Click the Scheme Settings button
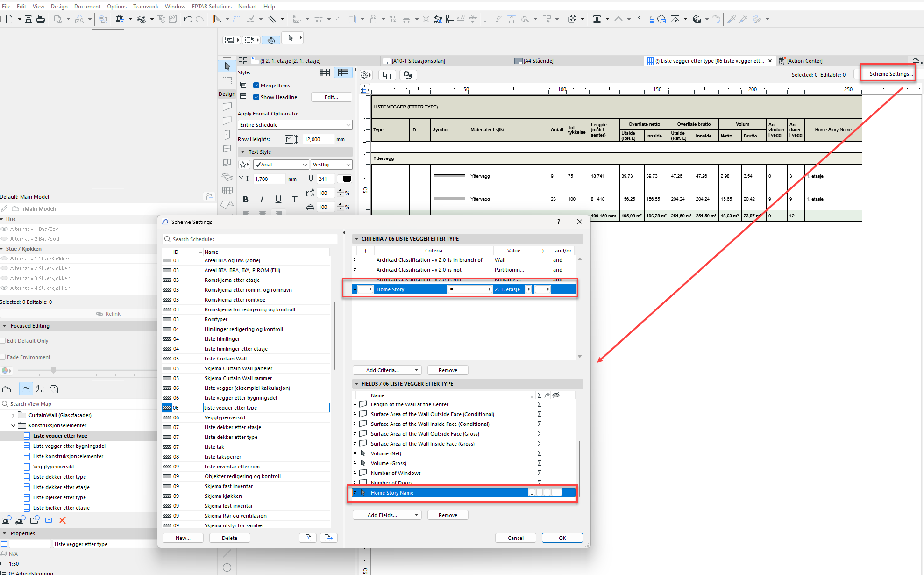Image resolution: width=924 pixels, height=575 pixels. pos(890,74)
